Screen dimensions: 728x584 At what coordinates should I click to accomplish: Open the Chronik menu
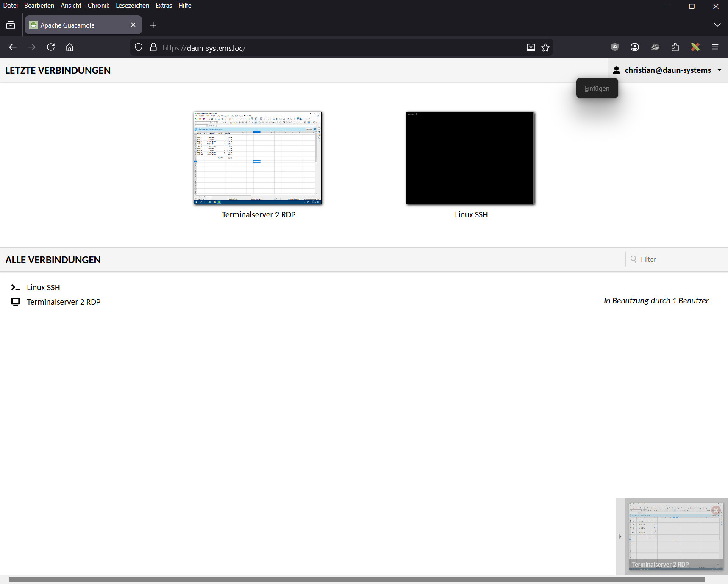click(98, 6)
